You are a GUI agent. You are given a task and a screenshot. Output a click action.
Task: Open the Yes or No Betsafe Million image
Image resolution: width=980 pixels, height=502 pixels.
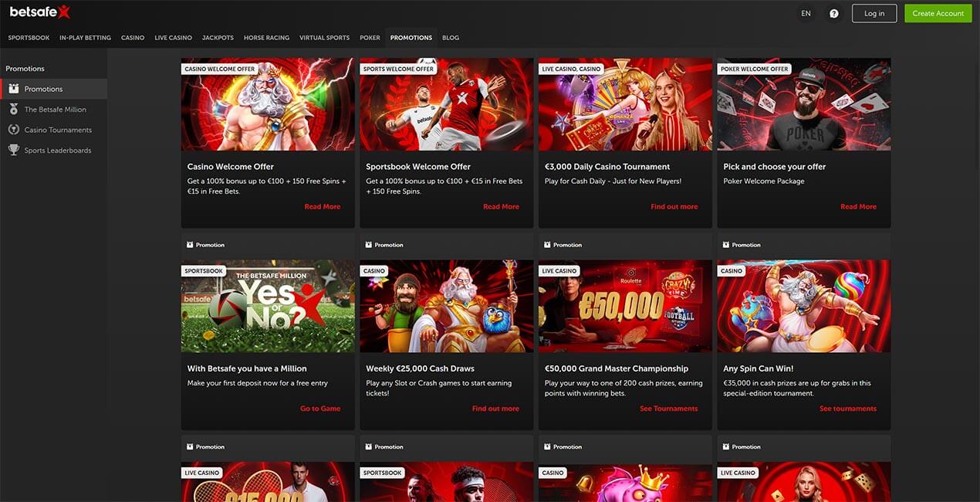click(x=268, y=306)
